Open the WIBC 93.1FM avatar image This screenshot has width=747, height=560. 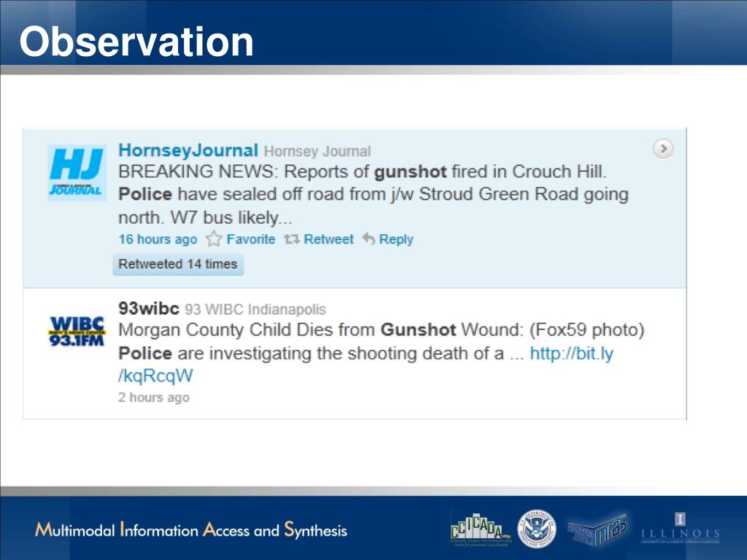coord(77,331)
